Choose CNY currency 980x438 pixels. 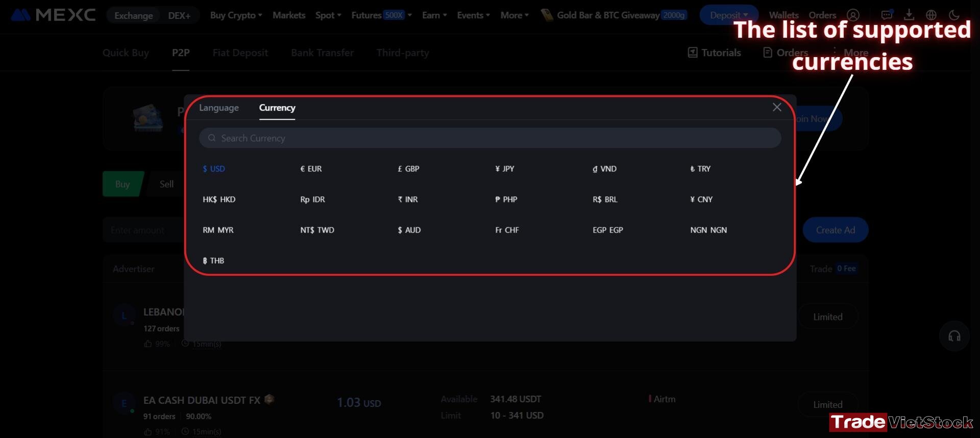(701, 199)
